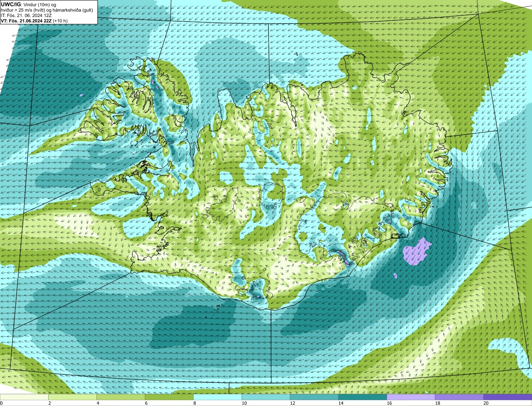The image size is (532, 406).
Task: Click the 14–16 m/s dark teal swatch
Action: pyautogui.click(x=363, y=397)
